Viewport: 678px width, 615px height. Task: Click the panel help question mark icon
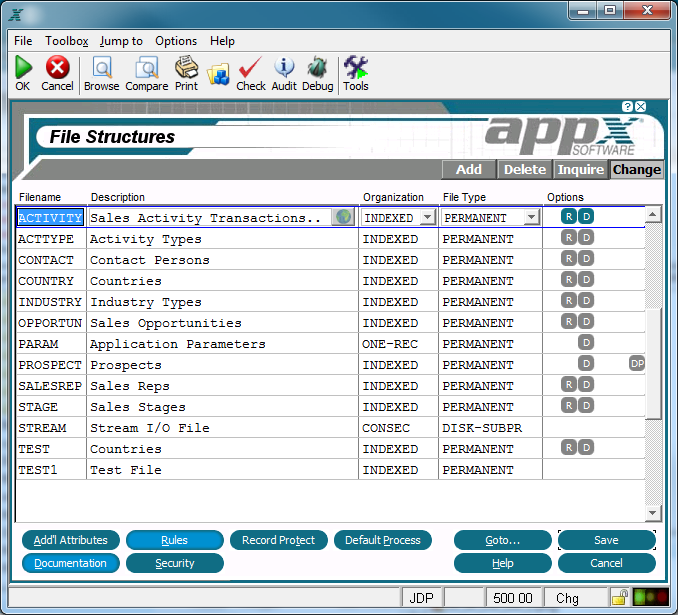(x=627, y=106)
